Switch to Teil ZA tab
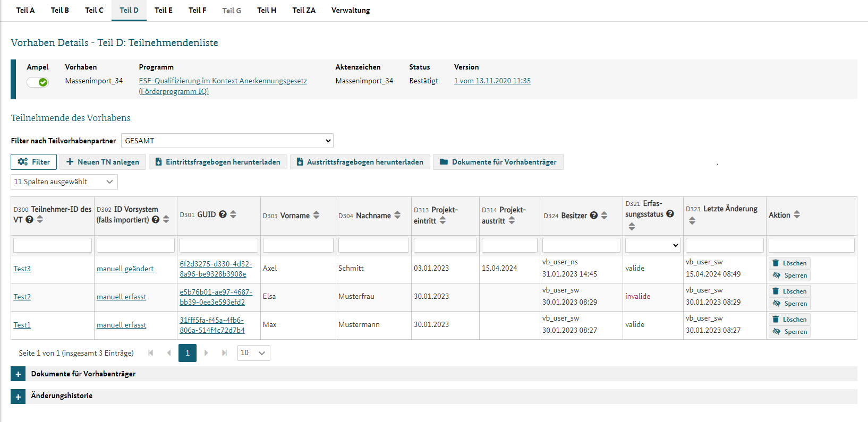Screen dimensions: 868x422 304,10
